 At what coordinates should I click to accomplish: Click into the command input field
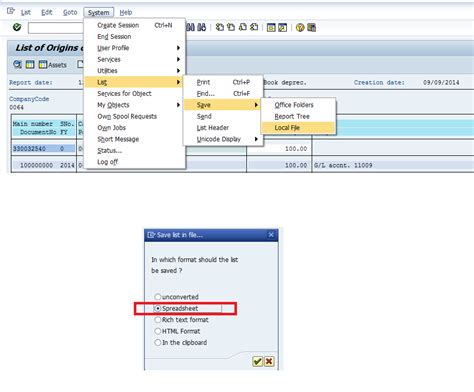pos(55,28)
